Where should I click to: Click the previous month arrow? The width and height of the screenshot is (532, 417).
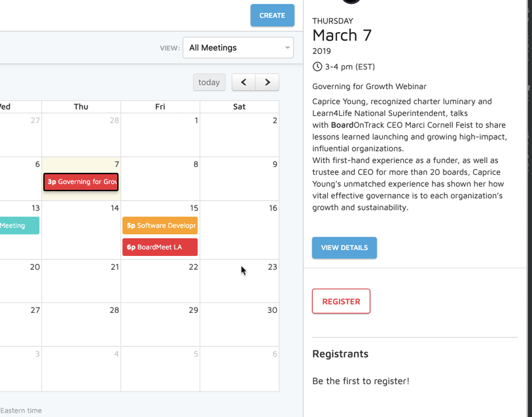pos(243,82)
